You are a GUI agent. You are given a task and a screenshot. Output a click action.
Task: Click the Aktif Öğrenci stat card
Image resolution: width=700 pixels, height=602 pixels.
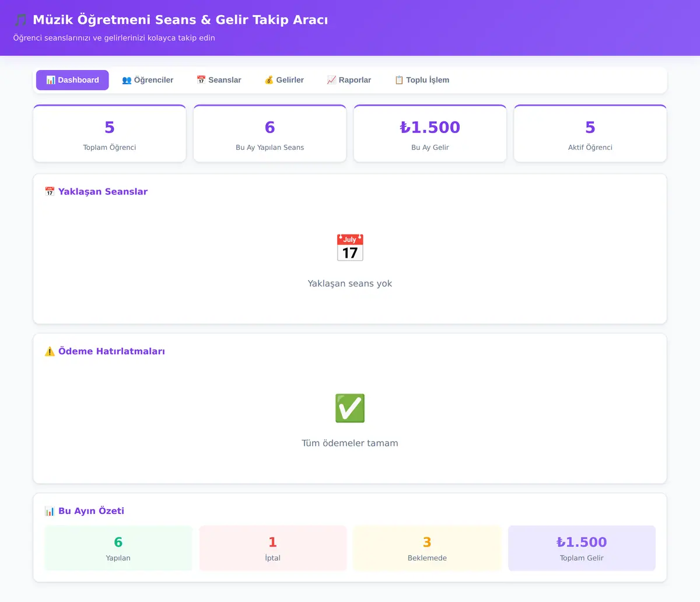[590, 134]
